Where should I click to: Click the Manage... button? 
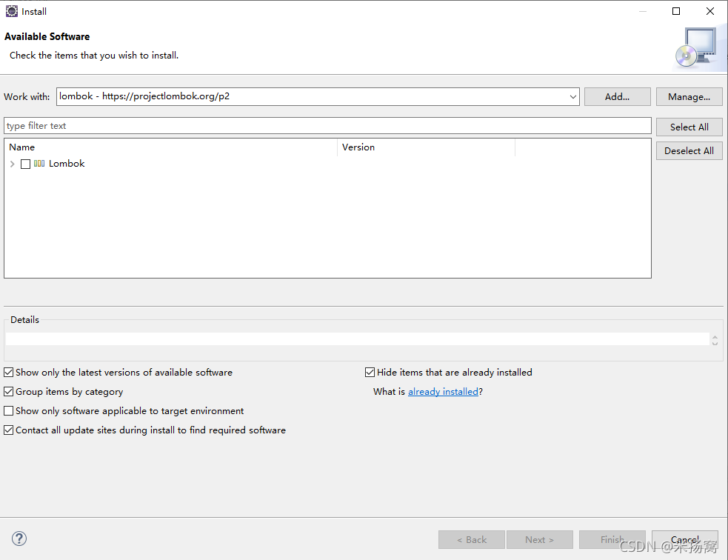689,96
